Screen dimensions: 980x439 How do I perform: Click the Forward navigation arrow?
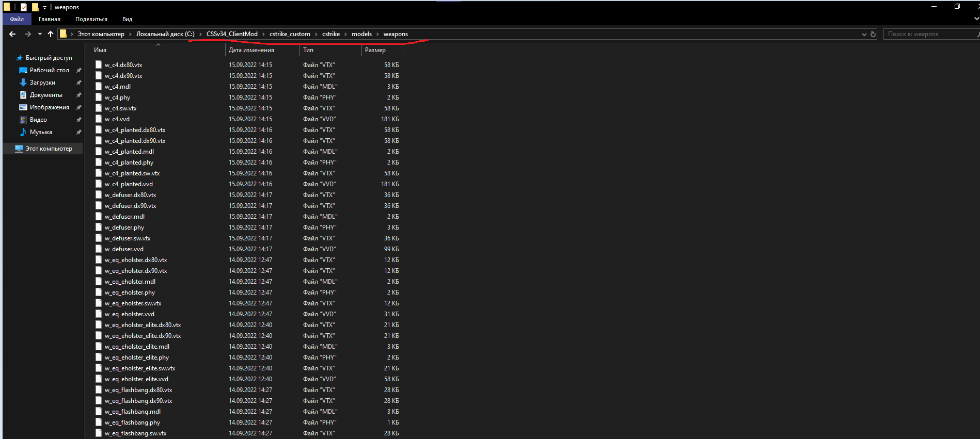point(27,34)
